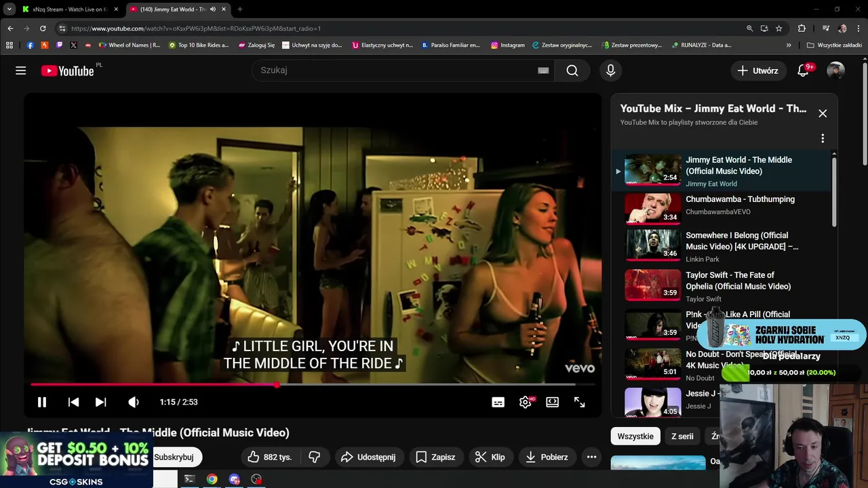868x488 pixels.
Task: Toggle subtitles/closed captions
Action: [x=498, y=402]
